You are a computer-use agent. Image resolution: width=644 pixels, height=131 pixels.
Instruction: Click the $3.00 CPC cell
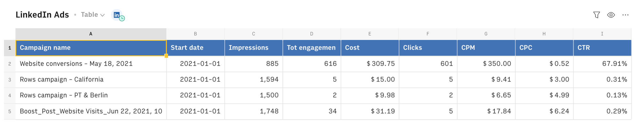tap(544, 80)
